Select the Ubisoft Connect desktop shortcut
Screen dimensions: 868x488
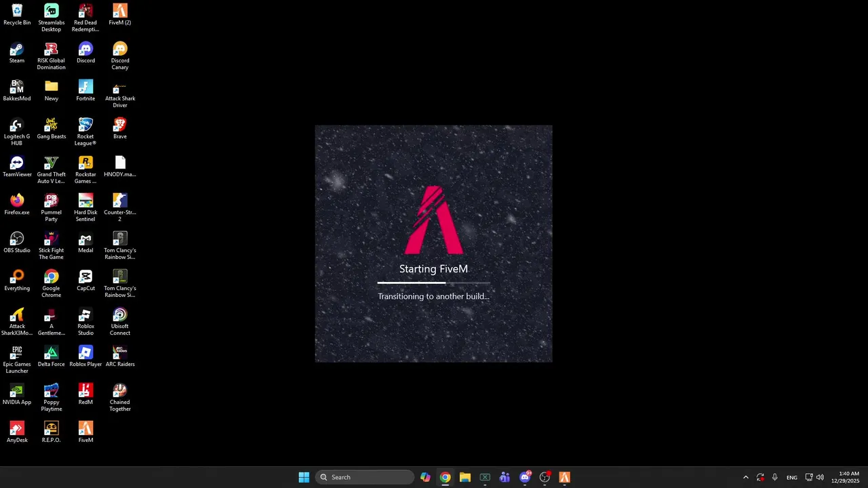click(x=120, y=321)
